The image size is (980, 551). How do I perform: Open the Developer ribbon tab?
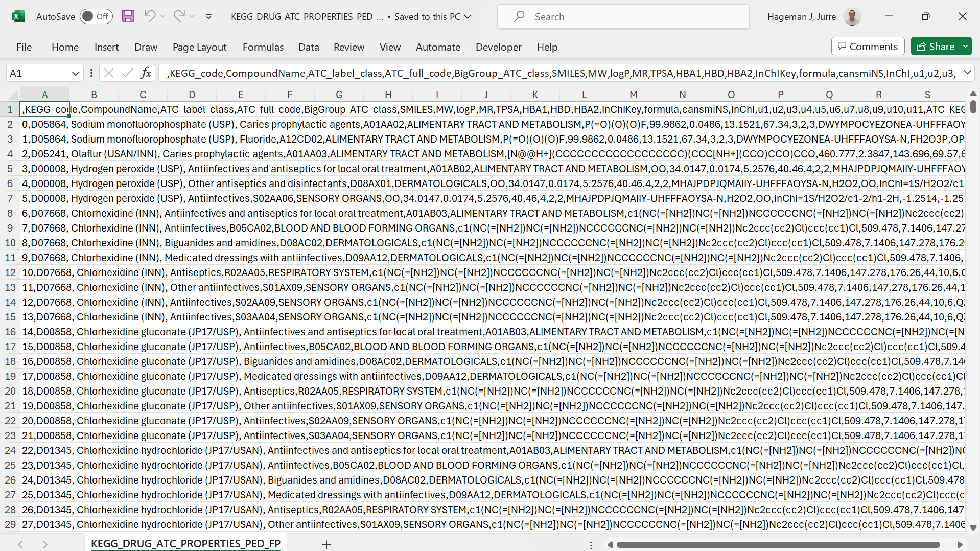[498, 47]
